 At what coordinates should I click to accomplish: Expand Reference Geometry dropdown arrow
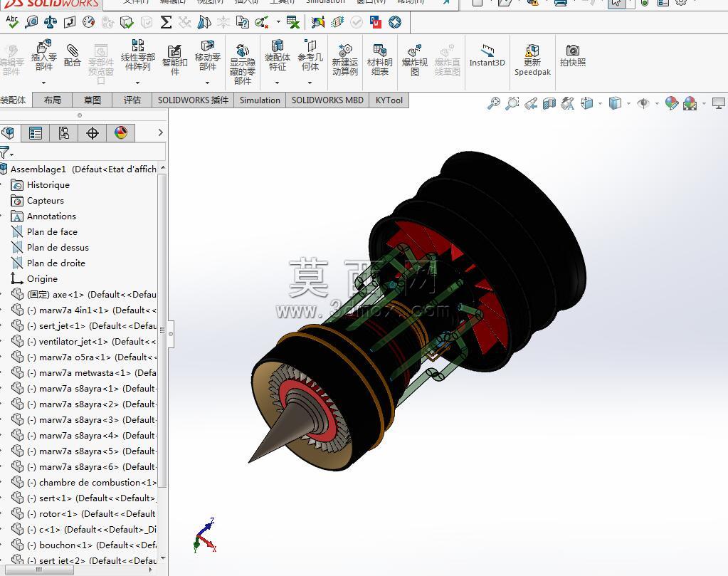point(310,83)
